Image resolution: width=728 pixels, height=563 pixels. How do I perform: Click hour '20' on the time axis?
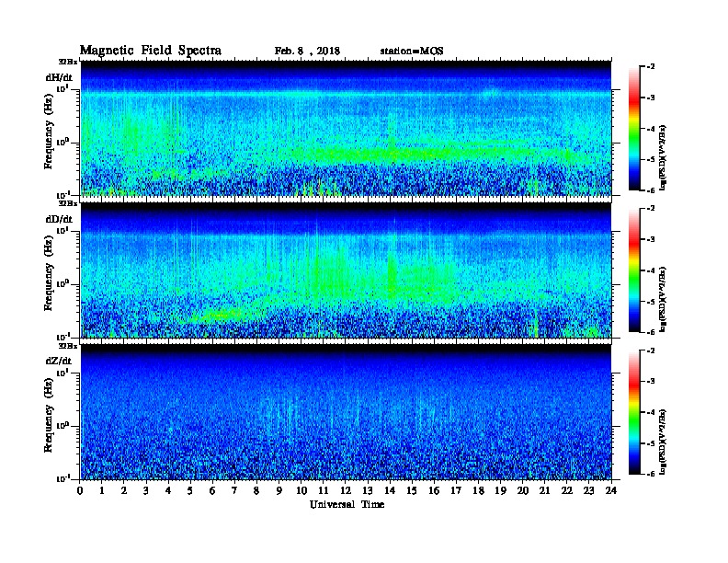(523, 491)
